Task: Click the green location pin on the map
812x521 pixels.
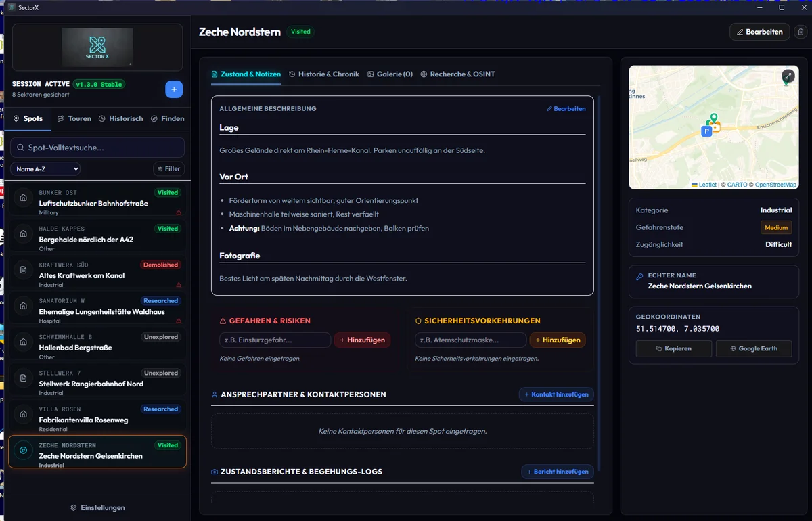Action: point(714,119)
